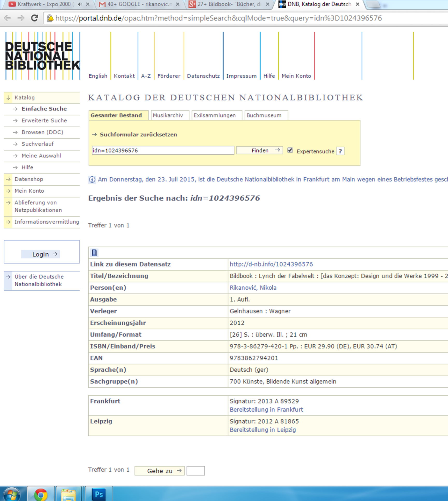Uncheck the Expertensuche checkbox
This screenshot has width=448, height=501.
(x=290, y=150)
